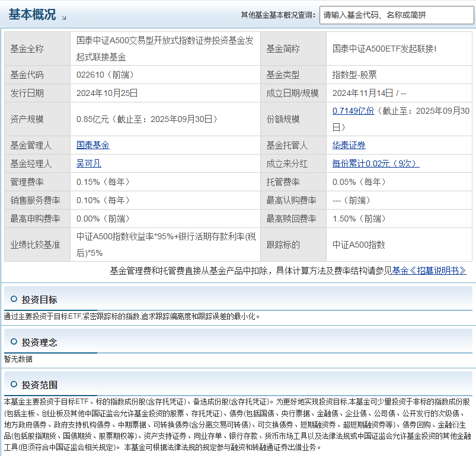The width and height of the screenshot is (476, 456).
Task: Open the 国泰基金 fund manager company link
Action: click(x=93, y=145)
